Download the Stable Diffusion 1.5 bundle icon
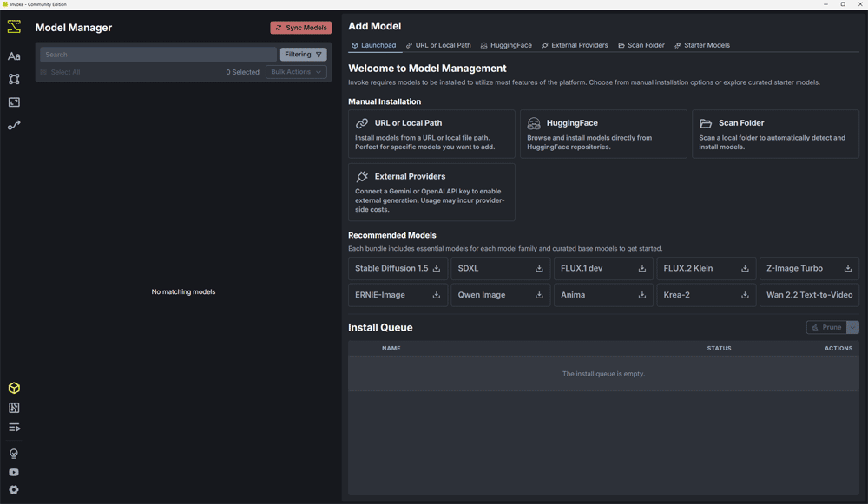The width and height of the screenshot is (868, 504). (437, 268)
